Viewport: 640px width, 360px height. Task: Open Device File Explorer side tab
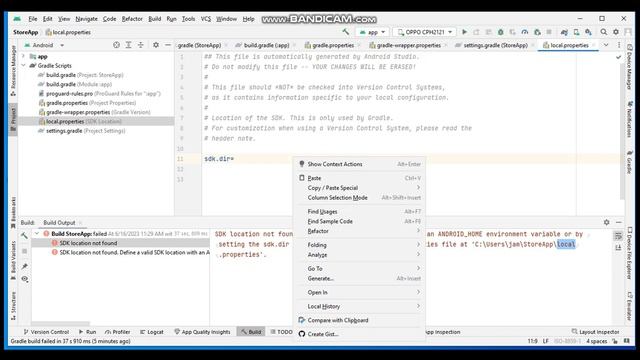(x=629, y=253)
